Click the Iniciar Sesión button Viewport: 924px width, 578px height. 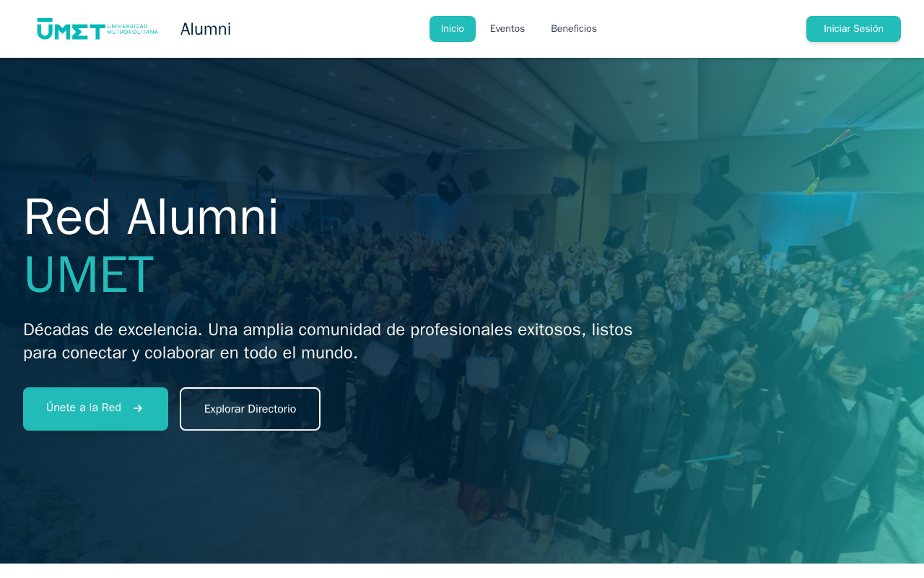853,29
